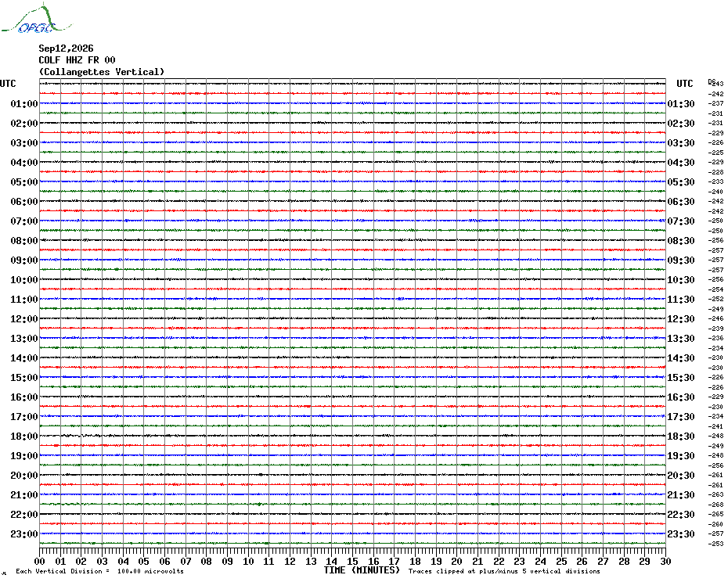Click the 01:00 time label on left
This screenshot has height=582, width=728.
[24, 103]
